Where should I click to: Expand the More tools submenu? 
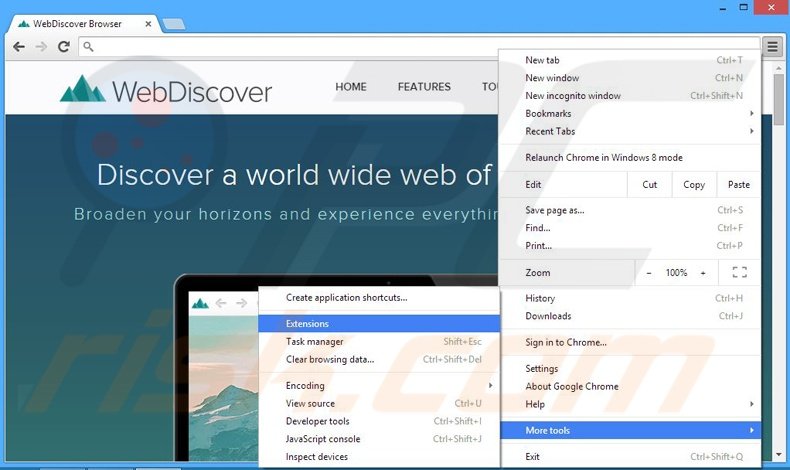click(630, 430)
